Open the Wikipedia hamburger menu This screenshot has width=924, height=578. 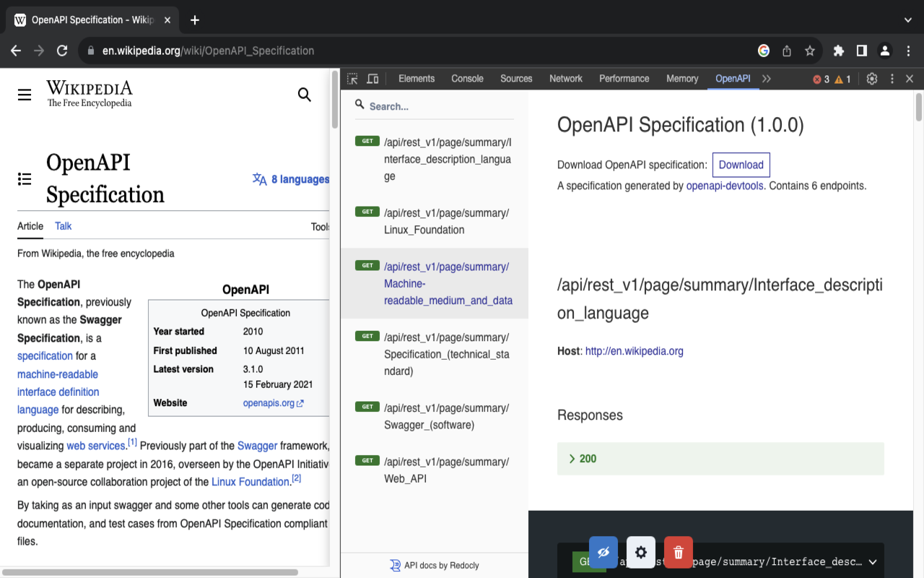tap(25, 94)
